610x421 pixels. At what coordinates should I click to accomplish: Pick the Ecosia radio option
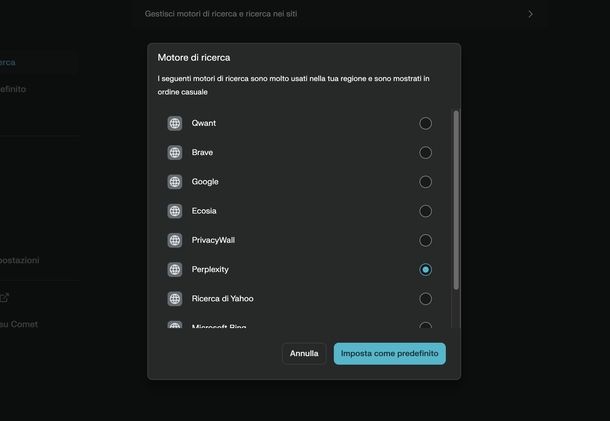click(426, 211)
